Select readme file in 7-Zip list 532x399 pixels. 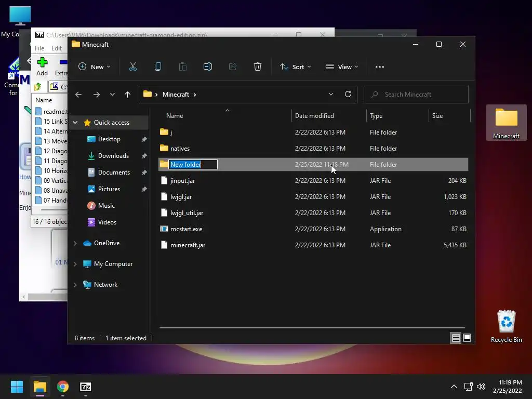51,111
